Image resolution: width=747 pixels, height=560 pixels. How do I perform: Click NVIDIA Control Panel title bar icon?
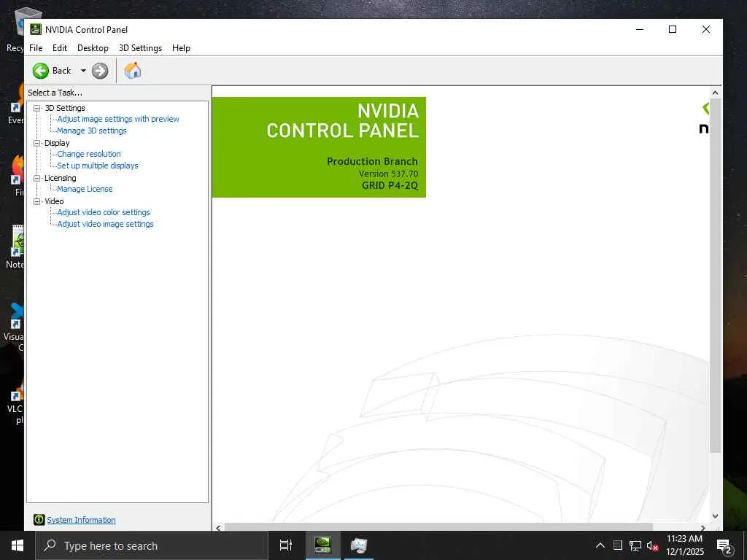(36, 29)
